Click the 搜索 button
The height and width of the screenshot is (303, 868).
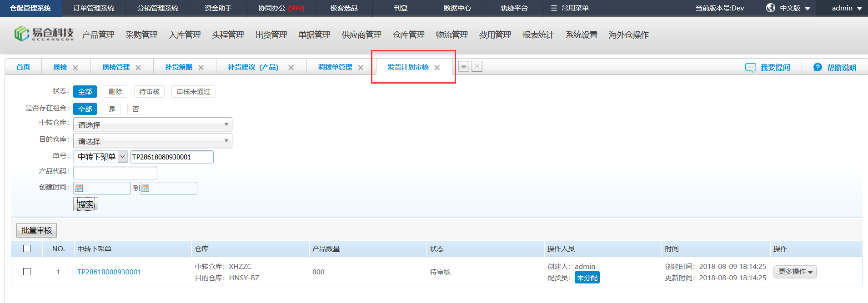coord(85,204)
